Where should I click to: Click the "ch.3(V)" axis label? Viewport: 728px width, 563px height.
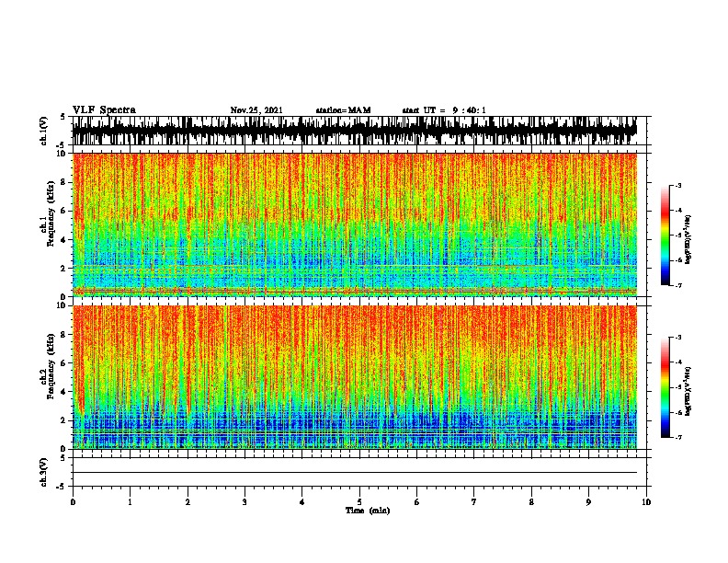point(44,472)
